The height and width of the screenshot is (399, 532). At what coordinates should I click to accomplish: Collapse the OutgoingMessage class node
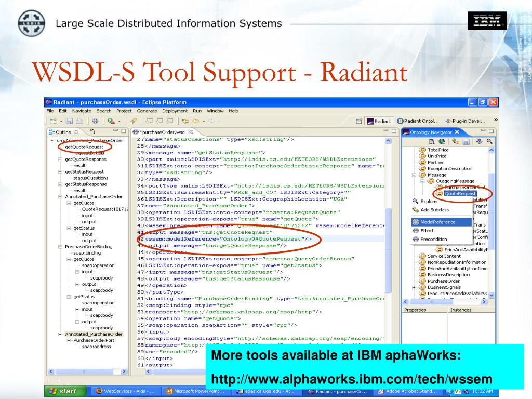(x=422, y=181)
